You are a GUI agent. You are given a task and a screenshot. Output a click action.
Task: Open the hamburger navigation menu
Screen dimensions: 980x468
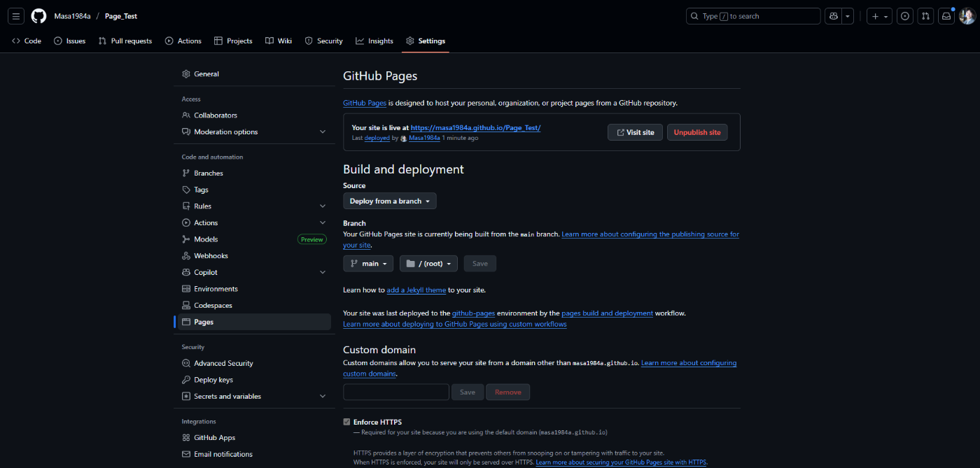tap(17, 16)
